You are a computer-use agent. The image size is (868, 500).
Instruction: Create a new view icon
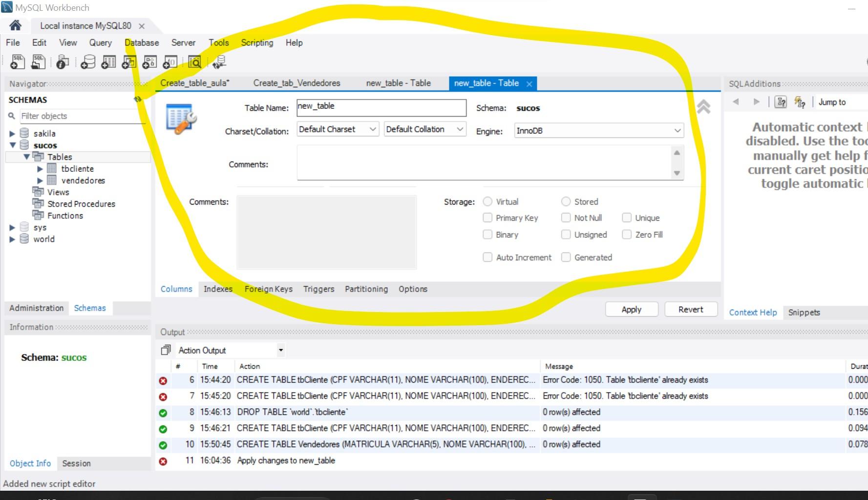pyautogui.click(x=129, y=62)
